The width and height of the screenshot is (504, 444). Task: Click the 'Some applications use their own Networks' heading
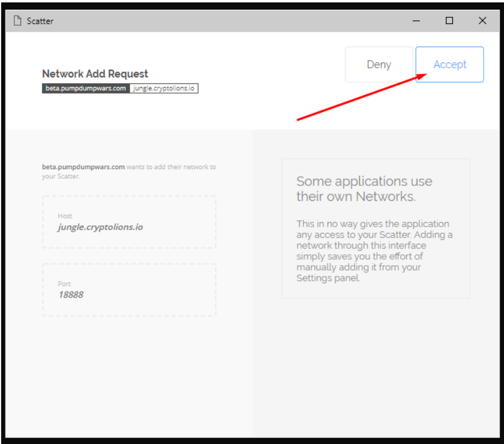click(x=364, y=189)
